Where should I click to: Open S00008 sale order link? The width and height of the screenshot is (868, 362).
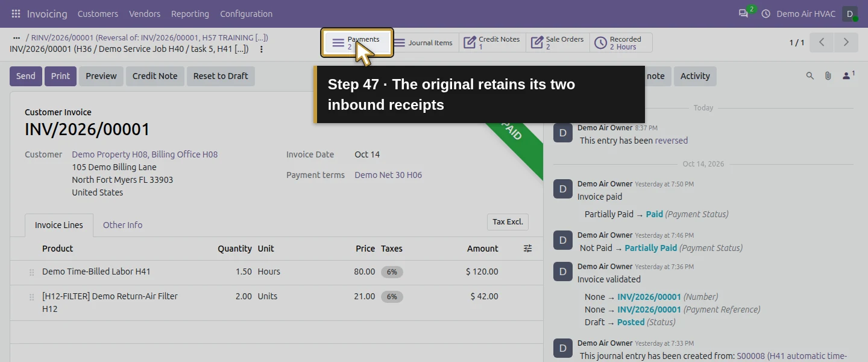tap(791, 356)
